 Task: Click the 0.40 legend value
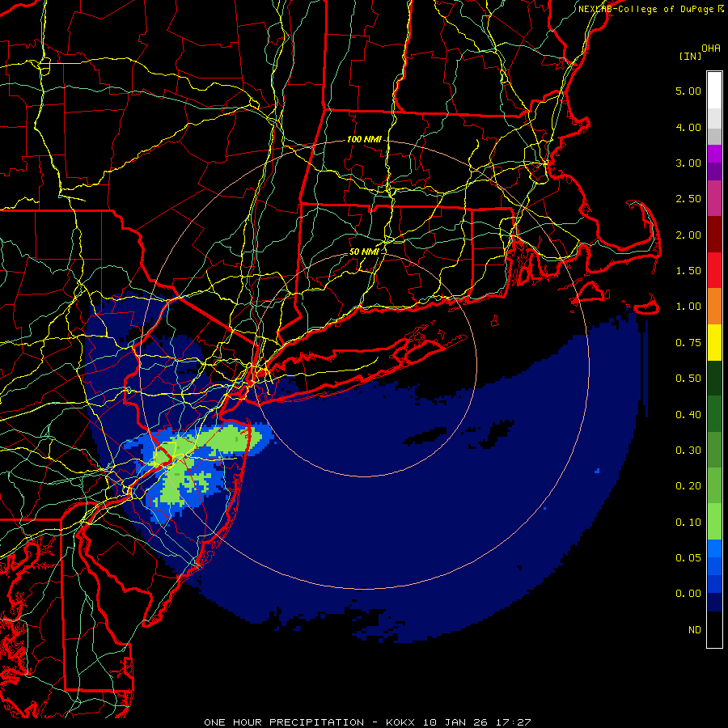[x=688, y=415]
